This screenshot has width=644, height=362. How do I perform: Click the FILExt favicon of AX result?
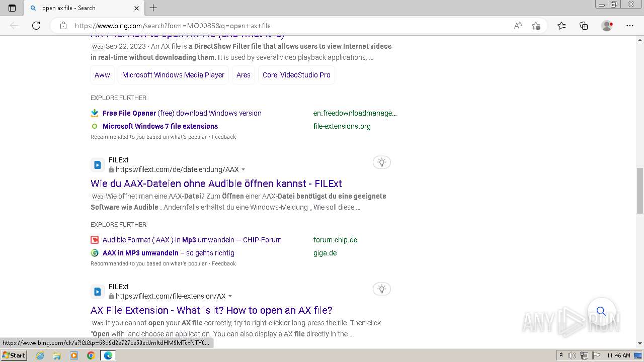coord(98,292)
